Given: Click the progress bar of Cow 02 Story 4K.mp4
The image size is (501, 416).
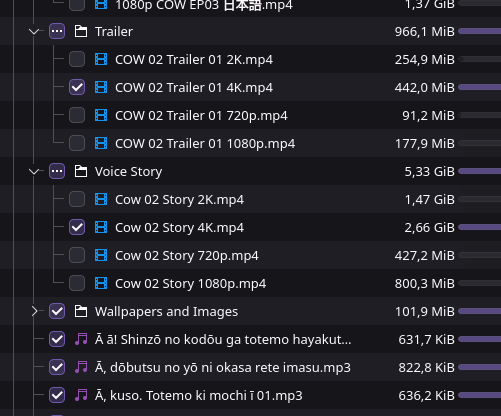Looking at the screenshot, I should tap(480, 227).
